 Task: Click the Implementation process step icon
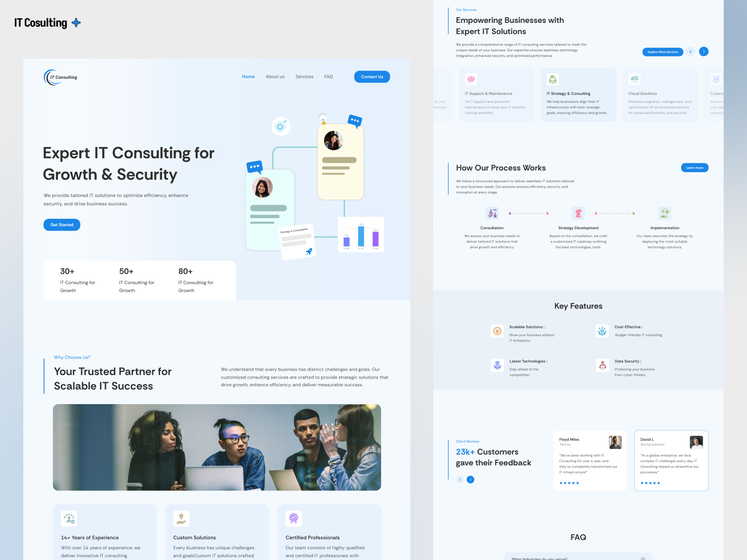coord(664,213)
